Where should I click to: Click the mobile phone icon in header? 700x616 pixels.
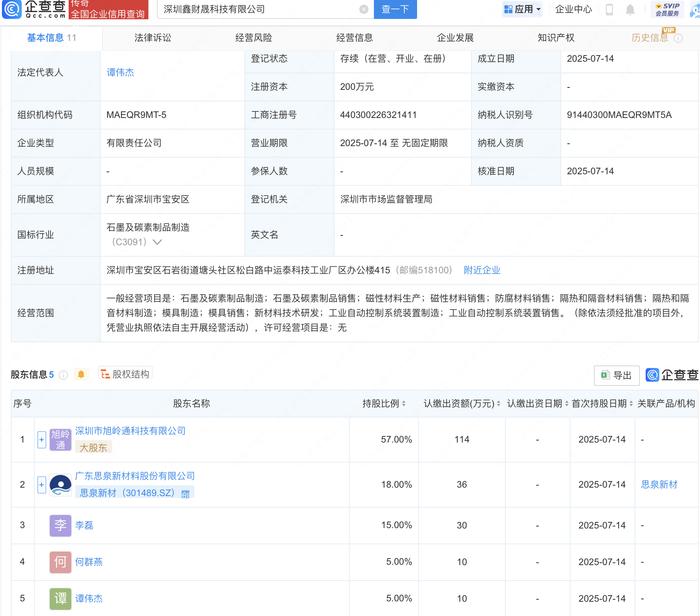coord(609,9)
